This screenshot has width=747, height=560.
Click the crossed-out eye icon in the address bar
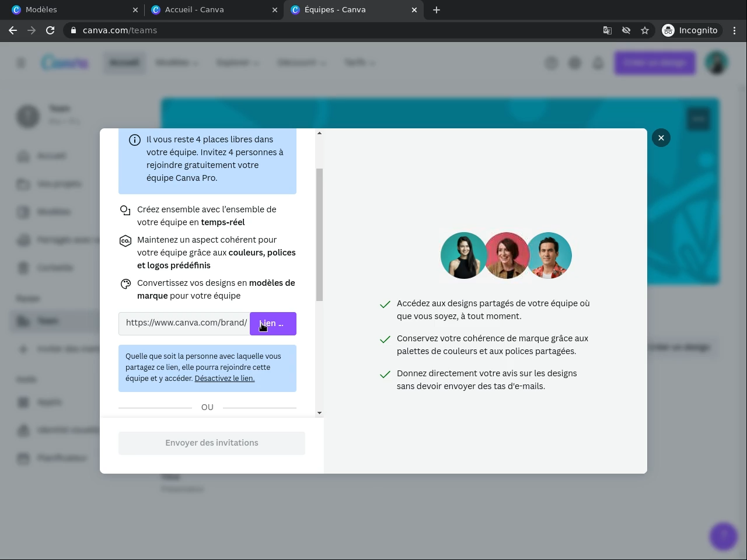626,30
